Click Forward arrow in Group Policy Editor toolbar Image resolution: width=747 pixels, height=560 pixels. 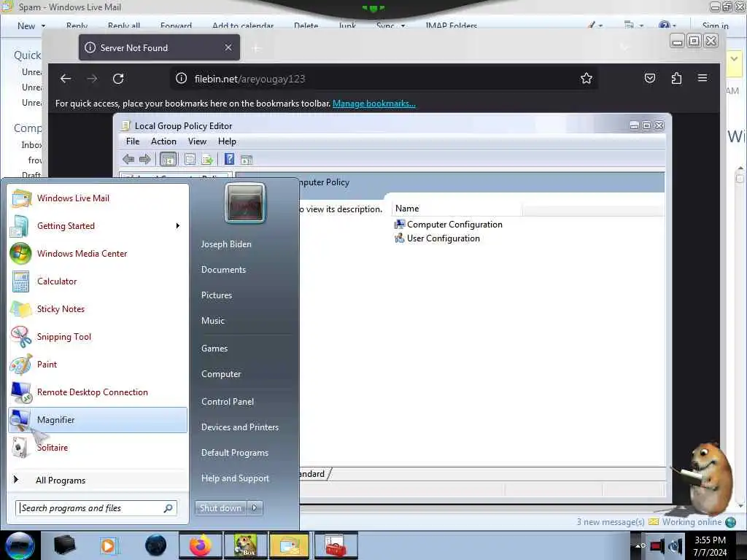(x=145, y=160)
